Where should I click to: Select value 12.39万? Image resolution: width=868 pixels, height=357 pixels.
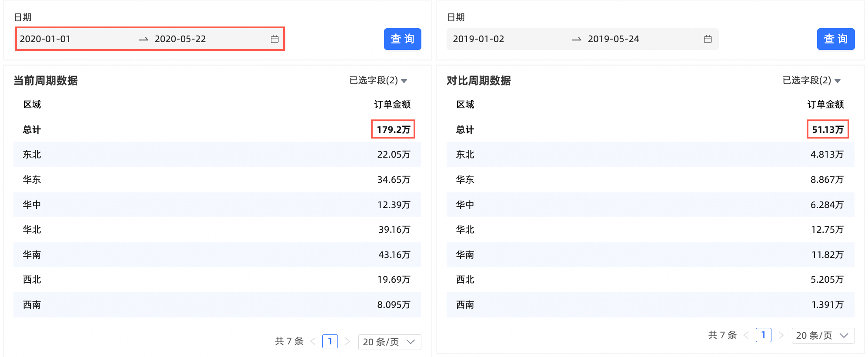[x=394, y=205]
